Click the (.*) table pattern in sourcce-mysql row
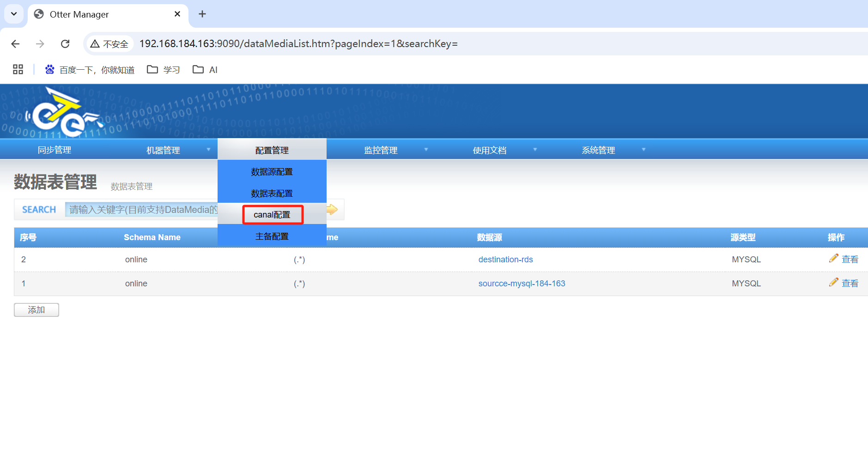Image resolution: width=868 pixels, height=466 pixels. 299,284
